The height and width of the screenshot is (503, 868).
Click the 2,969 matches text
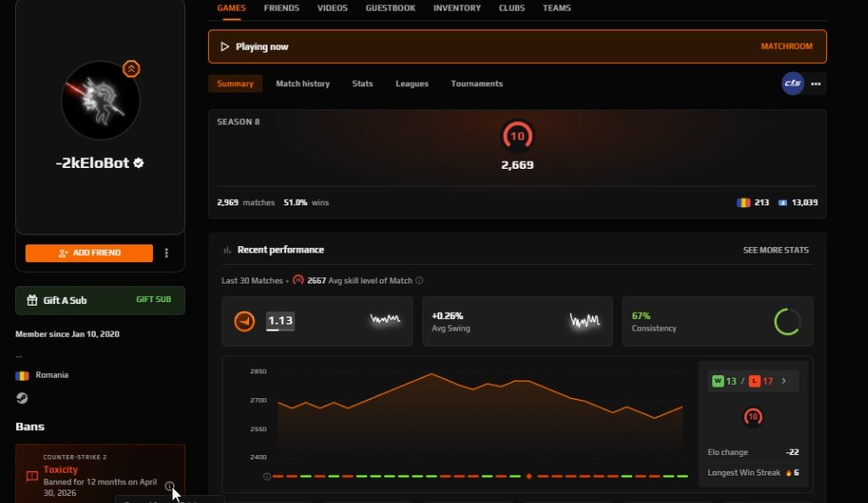245,203
